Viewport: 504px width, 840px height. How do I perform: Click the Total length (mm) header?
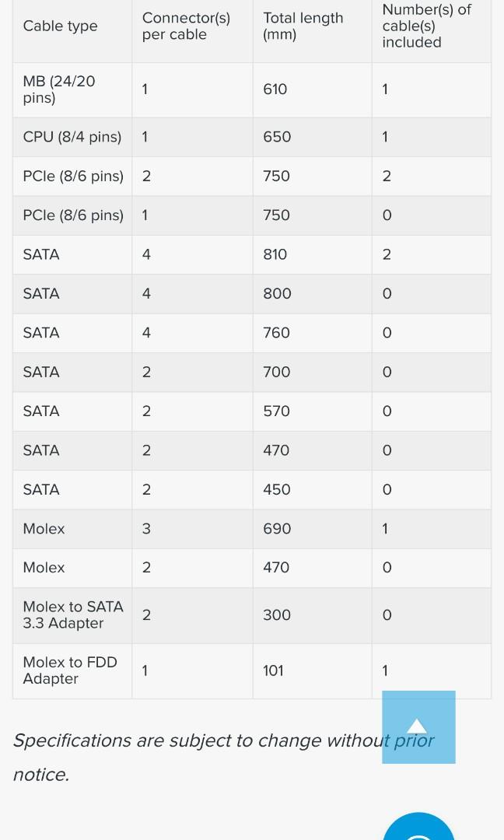coord(303,26)
